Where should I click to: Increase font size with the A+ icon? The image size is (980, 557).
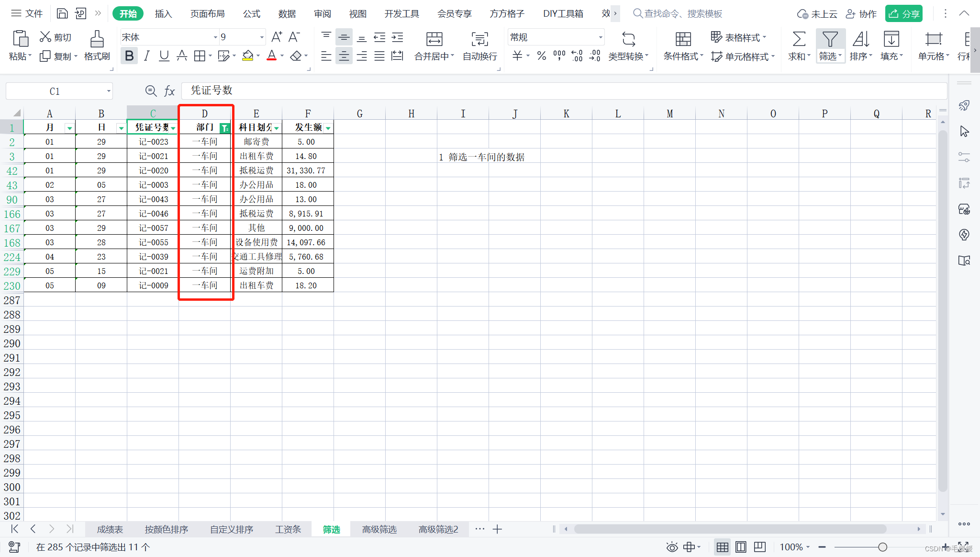pos(277,37)
